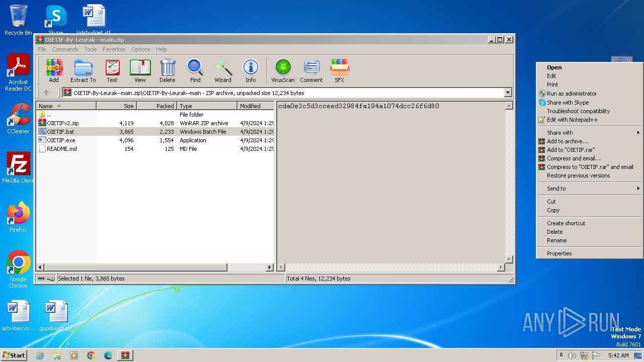Choose Add to "OIETIF.rar" option

[x=590, y=150]
